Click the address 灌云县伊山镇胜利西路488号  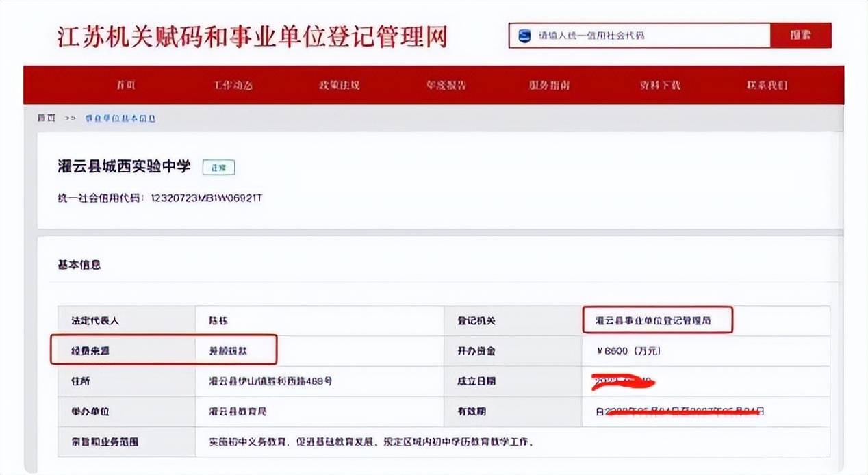tap(270, 381)
